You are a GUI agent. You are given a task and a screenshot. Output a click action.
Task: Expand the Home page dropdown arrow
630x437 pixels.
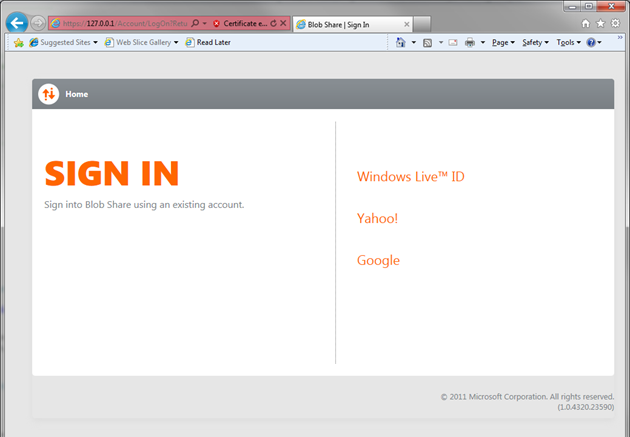point(413,42)
